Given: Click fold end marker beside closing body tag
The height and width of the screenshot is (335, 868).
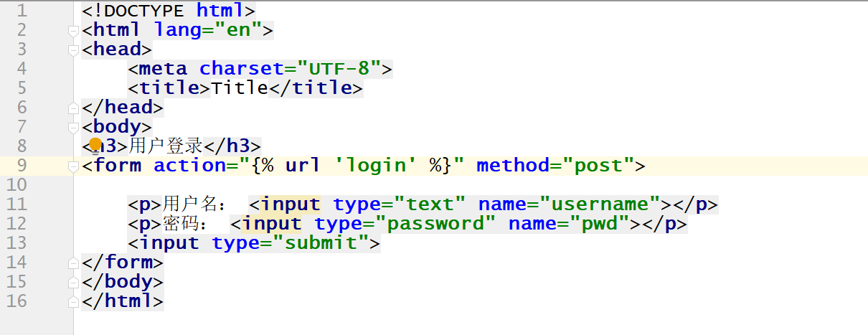Looking at the screenshot, I should click(x=72, y=283).
